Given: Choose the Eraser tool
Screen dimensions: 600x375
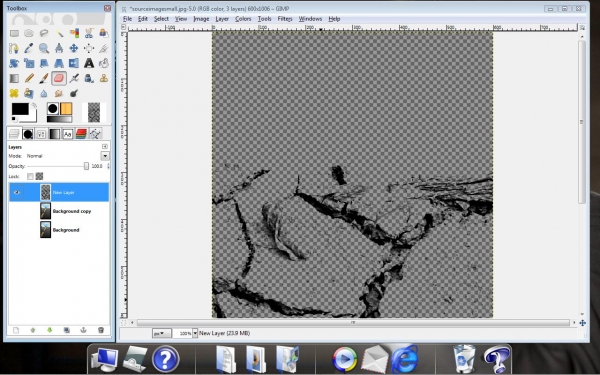Looking at the screenshot, I should point(59,78).
